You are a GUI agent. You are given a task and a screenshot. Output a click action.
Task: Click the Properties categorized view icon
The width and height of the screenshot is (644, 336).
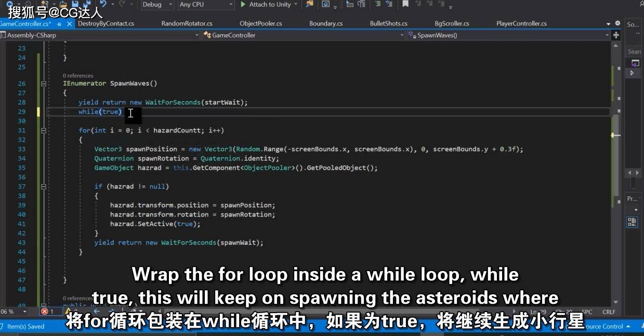(632, 222)
